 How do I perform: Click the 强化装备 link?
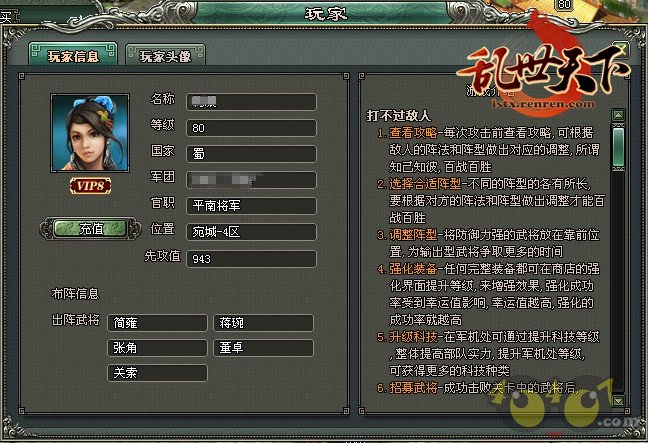[x=413, y=269]
